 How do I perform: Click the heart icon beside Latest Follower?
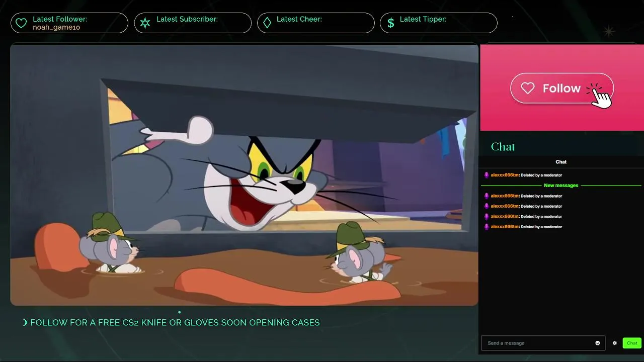pos(21,23)
